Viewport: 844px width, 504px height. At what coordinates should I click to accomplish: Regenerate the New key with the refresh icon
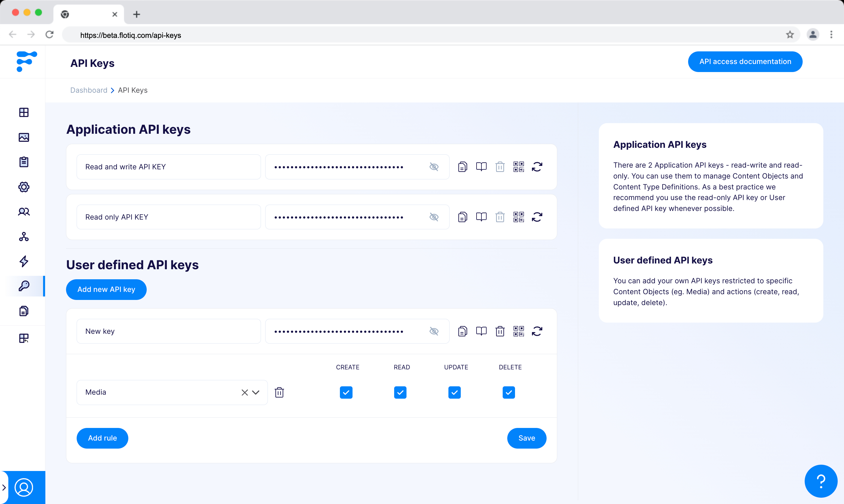(x=537, y=331)
